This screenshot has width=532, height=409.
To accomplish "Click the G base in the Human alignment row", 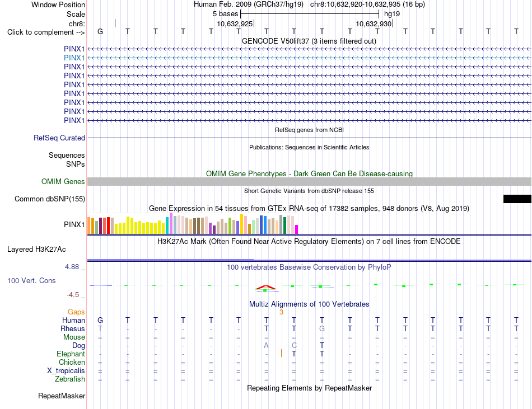I will coord(100,320).
